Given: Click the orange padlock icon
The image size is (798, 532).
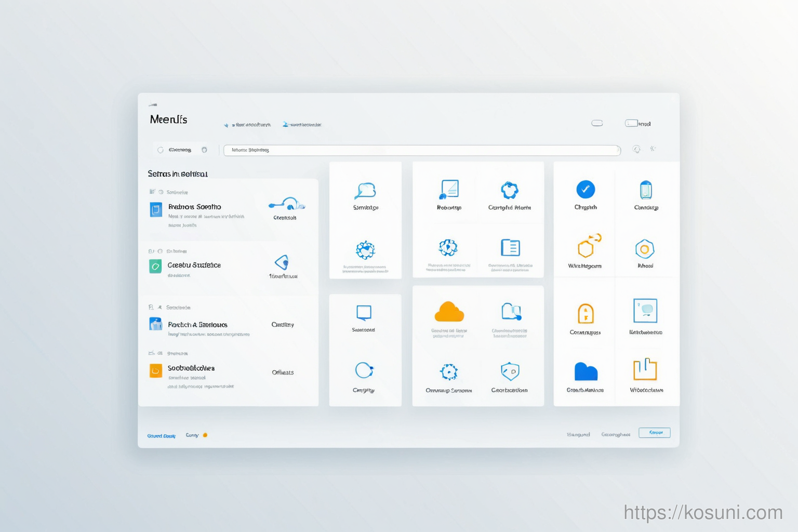Looking at the screenshot, I should tap(586, 314).
